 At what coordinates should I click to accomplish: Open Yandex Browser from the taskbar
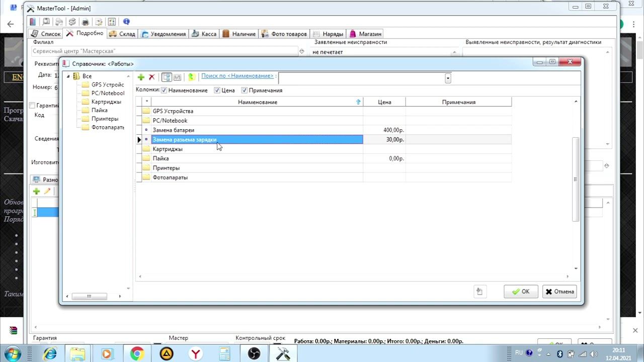(x=195, y=353)
